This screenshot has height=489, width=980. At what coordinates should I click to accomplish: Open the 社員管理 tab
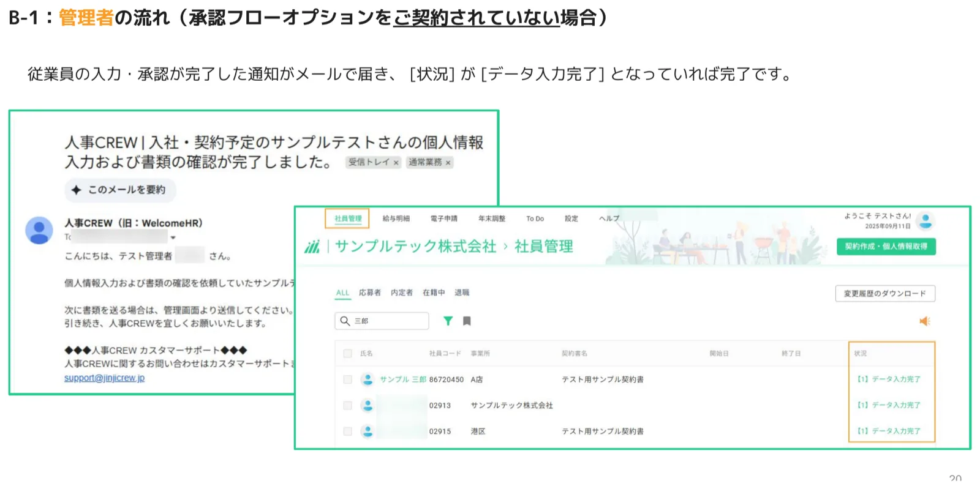347,218
